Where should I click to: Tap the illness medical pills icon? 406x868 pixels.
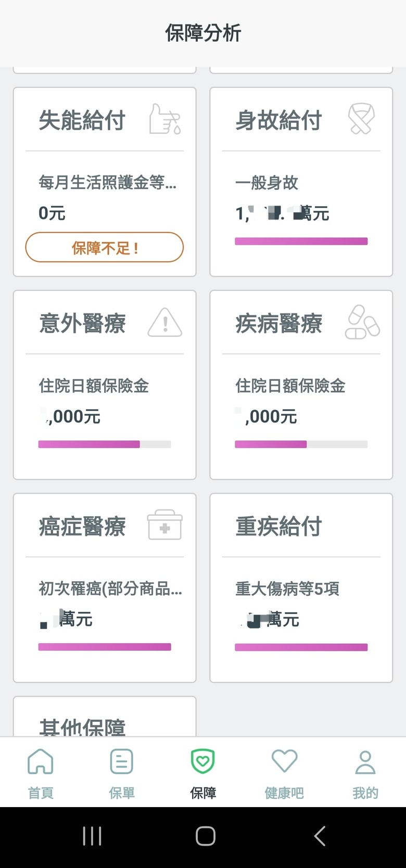(x=362, y=323)
